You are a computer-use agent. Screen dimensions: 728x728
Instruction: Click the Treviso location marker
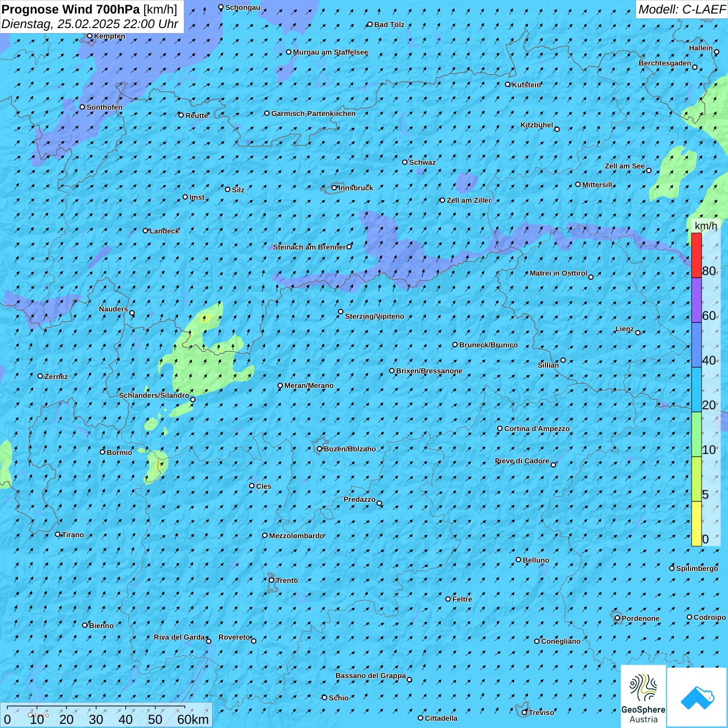525,712
